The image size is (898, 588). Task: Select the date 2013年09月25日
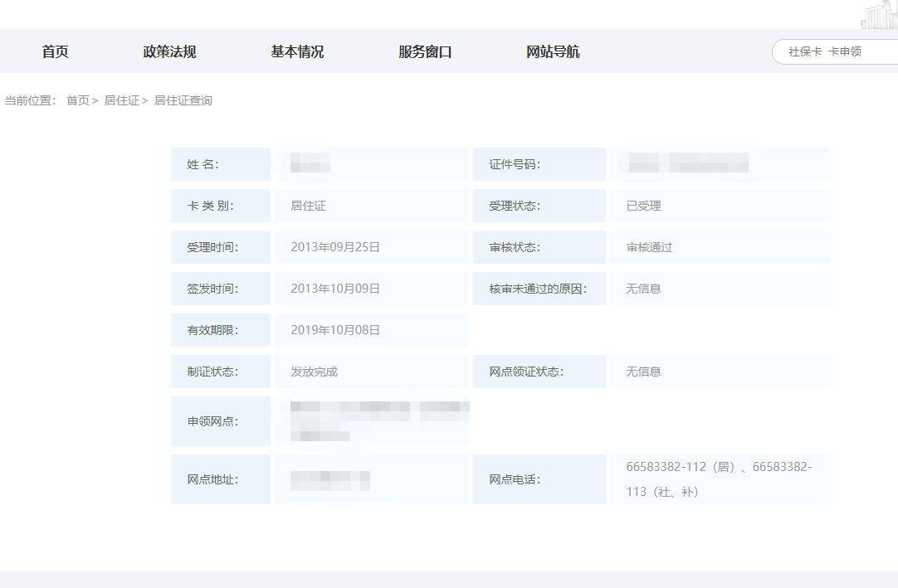pos(335,247)
